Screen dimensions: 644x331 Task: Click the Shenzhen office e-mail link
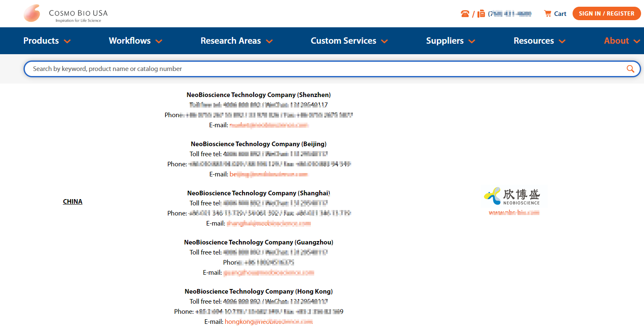pos(269,125)
